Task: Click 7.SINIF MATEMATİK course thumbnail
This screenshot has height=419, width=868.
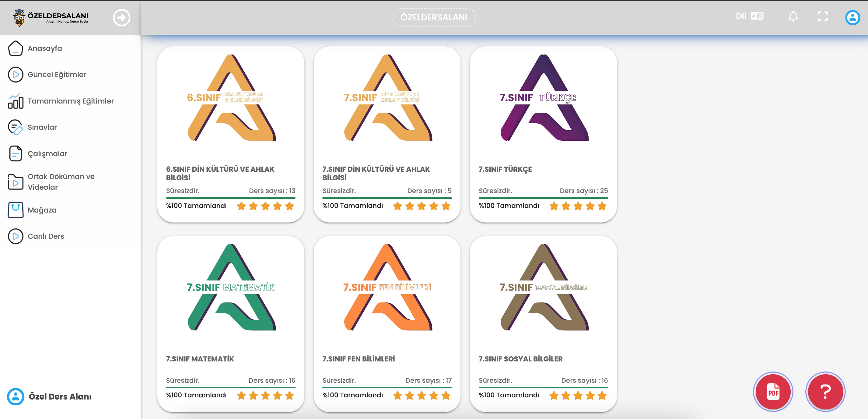Action: (231, 287)
